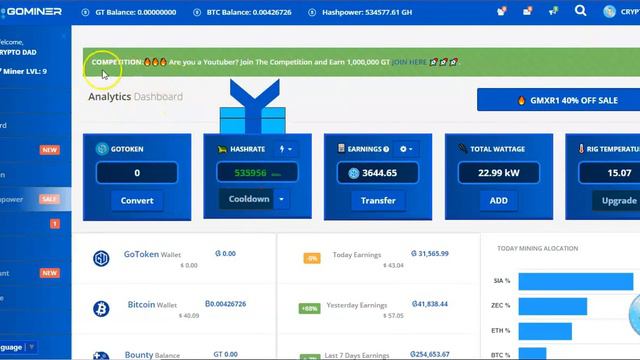Click the fire icon on sale banner
The height and width of the screenshot is (360, 640).
click(x=521, y=100)
